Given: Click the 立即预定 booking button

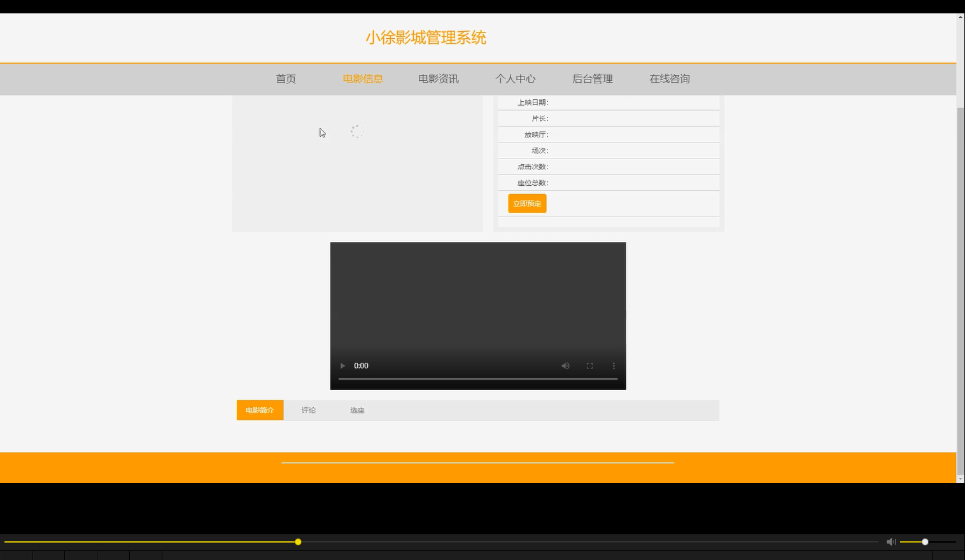Looking at the screenshot, I should click(x=527, y=204).
